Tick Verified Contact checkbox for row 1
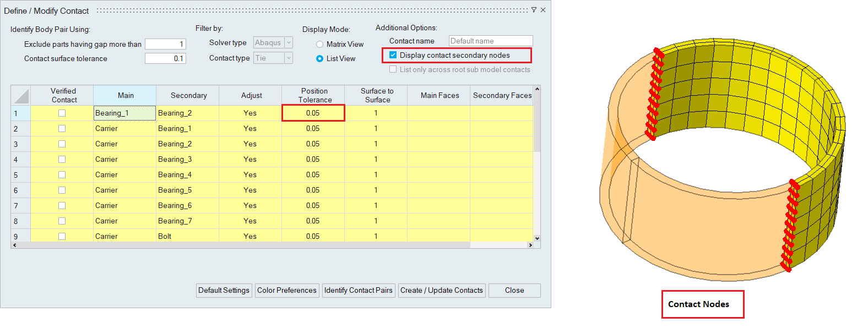 (62, 113)
